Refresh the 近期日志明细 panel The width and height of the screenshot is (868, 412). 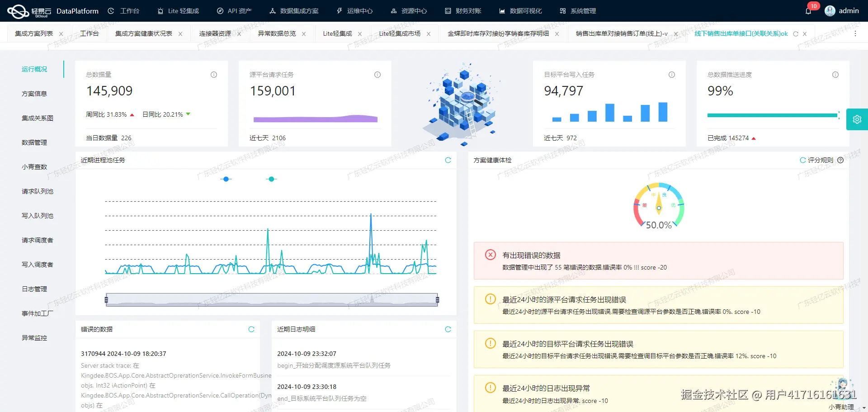pos(448,329)
